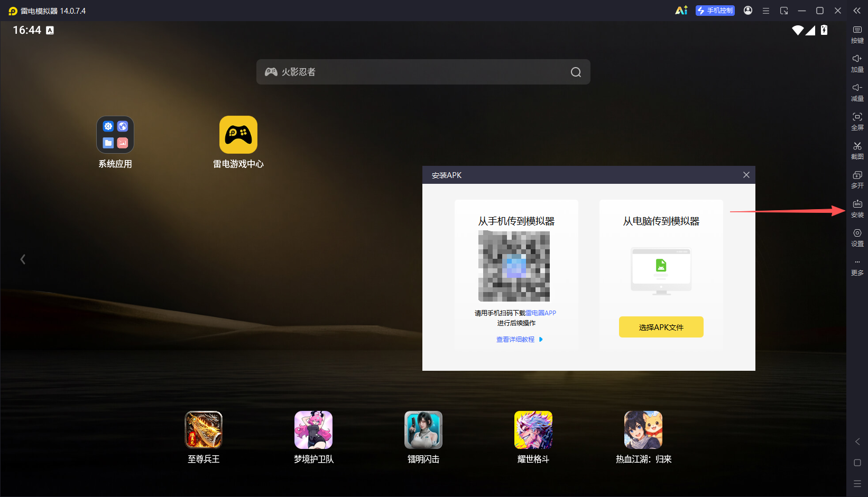Show previous page with left chevron arrow
The height and width of the screenshot is (497, 868).
point(23,259)
